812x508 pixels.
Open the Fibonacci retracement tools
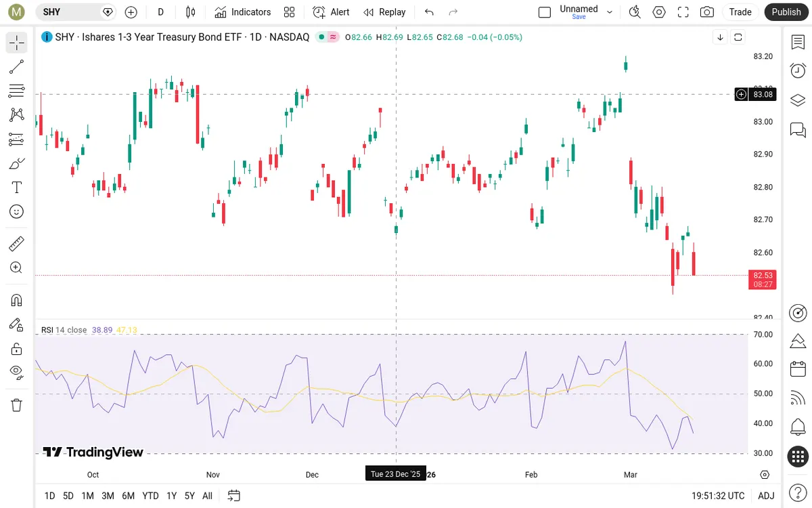(x=17, y=91)
